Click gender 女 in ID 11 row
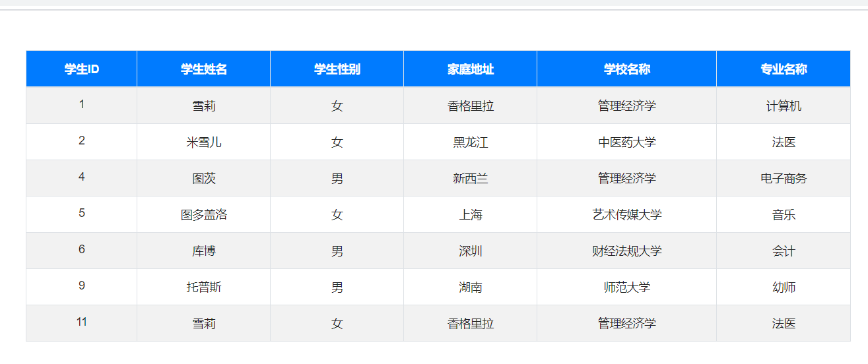The height and width of the screenshot is (364, 868). (x=337, y=323)
